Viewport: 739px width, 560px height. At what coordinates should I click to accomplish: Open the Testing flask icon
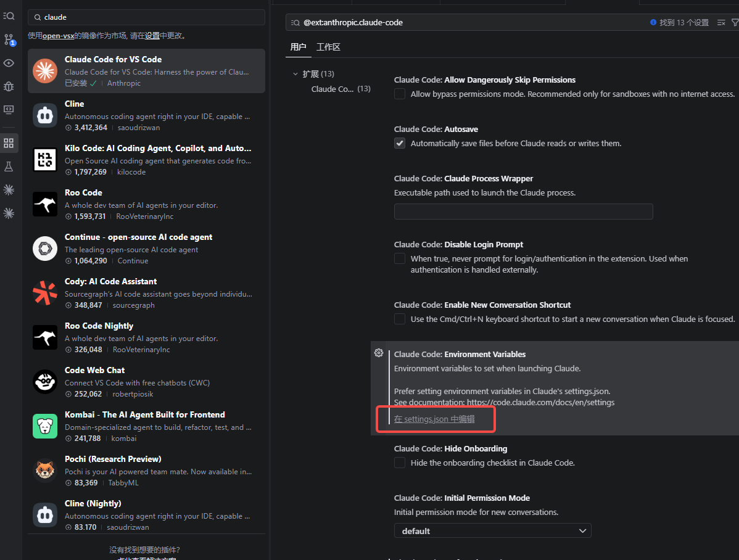[9, 167]
